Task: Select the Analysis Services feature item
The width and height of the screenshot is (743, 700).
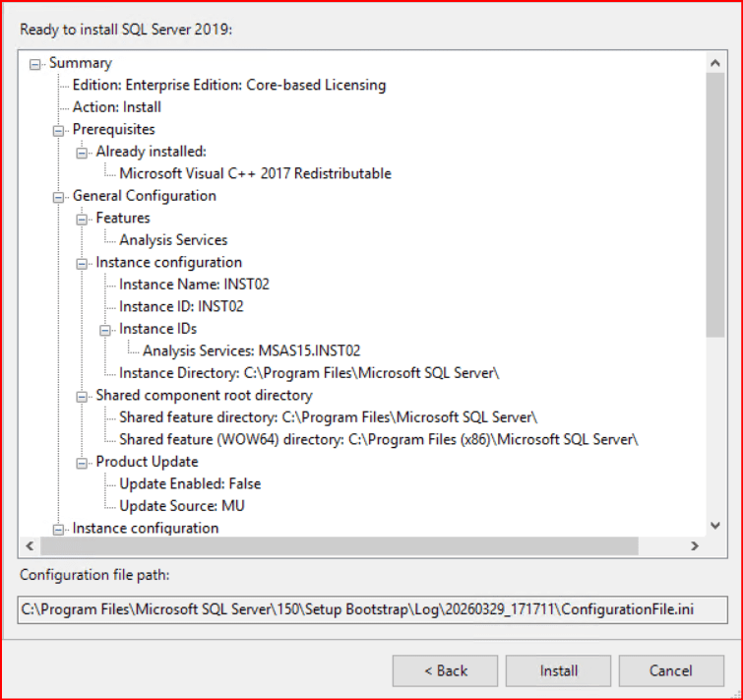Action: click(x=173, y=240)
